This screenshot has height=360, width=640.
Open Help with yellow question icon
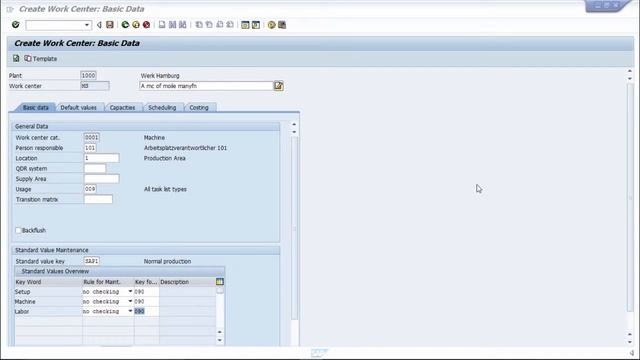(x=271, y=25)
